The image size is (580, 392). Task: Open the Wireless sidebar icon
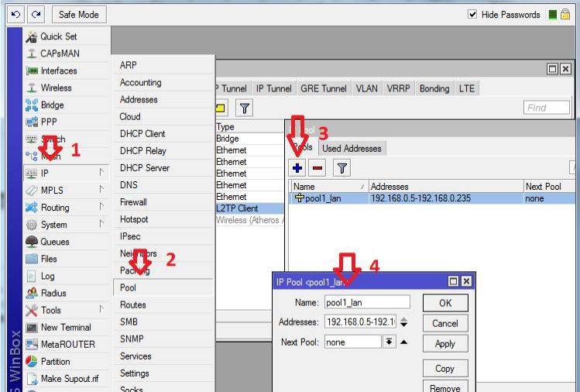(x=32, y=88)
